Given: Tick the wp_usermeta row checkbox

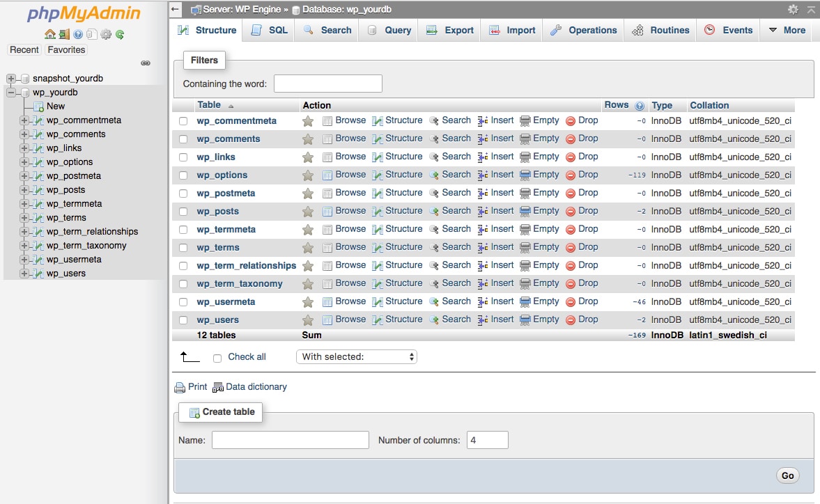Looking at the screenshot, I should [x=183, y=302].
